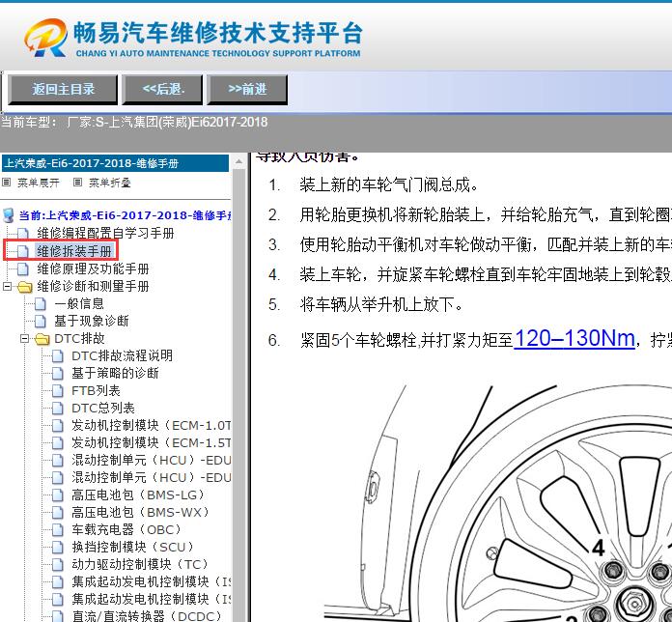The width and height of the screenshot is (672, 622).
Task: Open 基于策略的诊断 page
Action: point(115,374)
